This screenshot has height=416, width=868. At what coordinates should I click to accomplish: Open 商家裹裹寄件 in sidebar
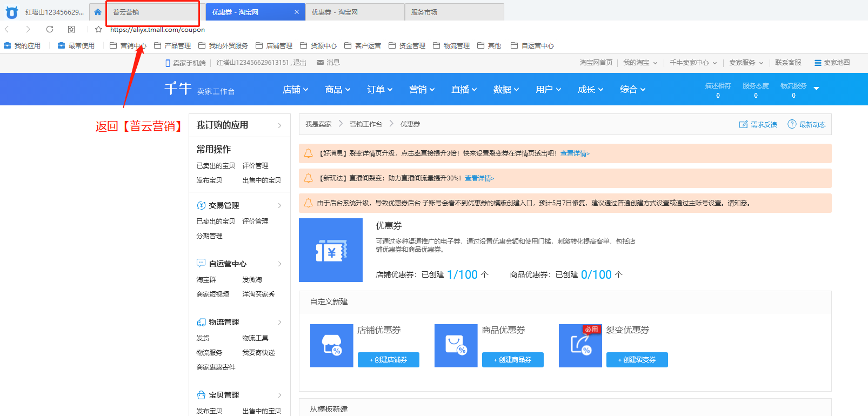point(216,367)
